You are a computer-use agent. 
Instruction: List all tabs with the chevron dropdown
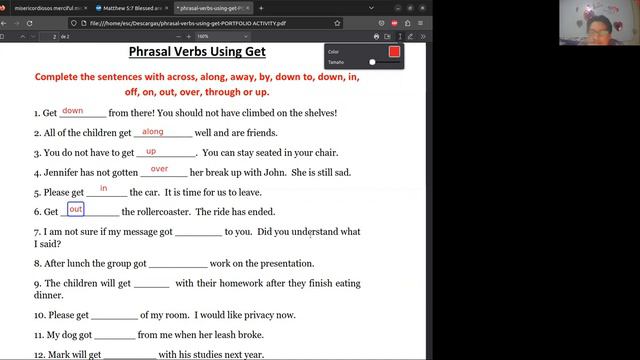click(371, 8)
